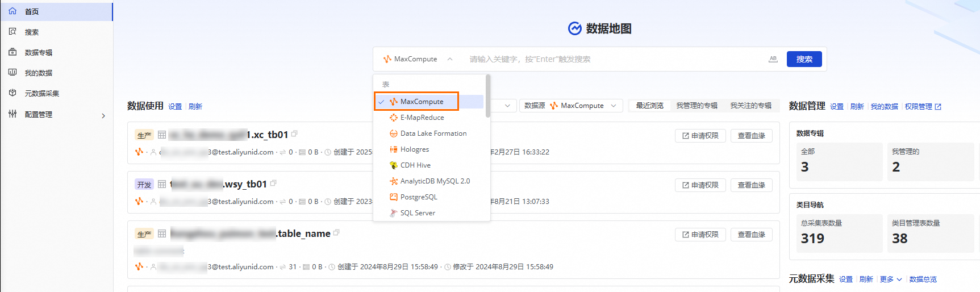Click 刷新 link beside 数据使用
This screenshot has height=292, width=980.
click(195, 107)
